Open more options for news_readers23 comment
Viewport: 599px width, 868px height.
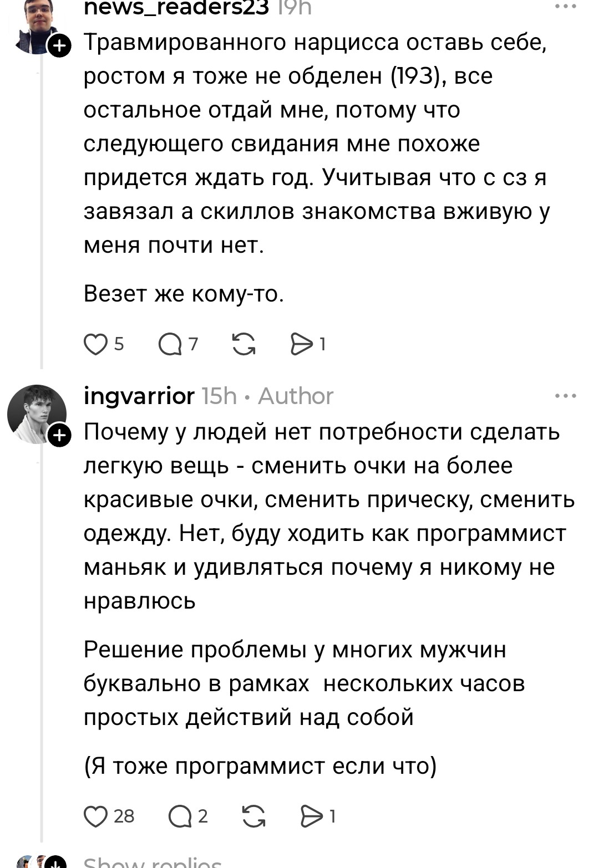[566, 7]
